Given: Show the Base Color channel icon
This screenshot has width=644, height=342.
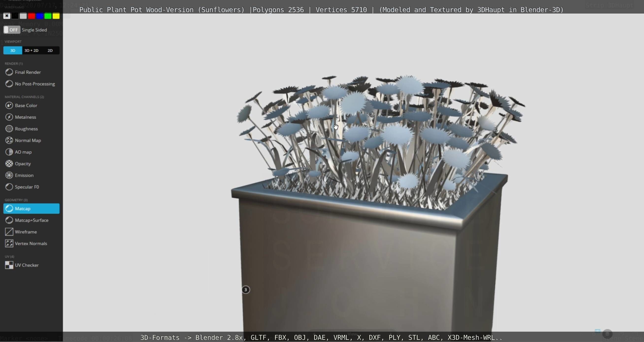Looking at the screenshot, I should (9, 105).
